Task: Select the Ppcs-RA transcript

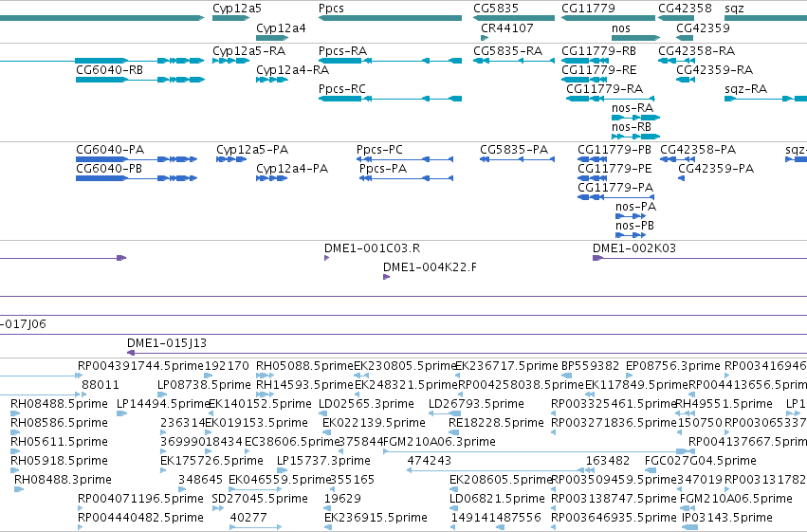Action: tap(390, 61)
